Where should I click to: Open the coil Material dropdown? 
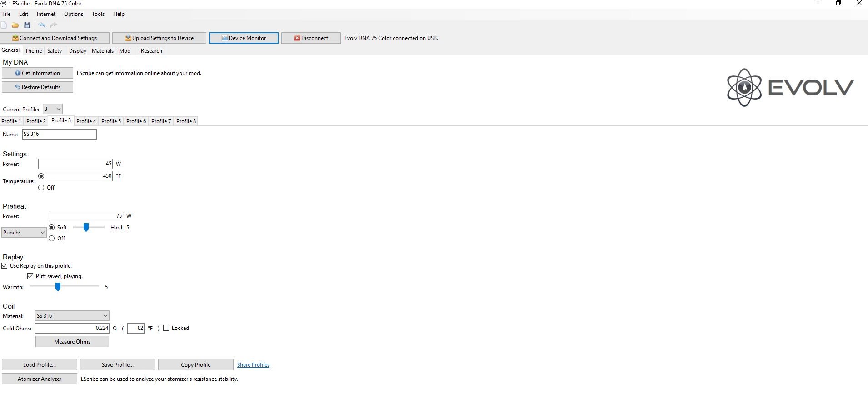click(x=72, y=316)
